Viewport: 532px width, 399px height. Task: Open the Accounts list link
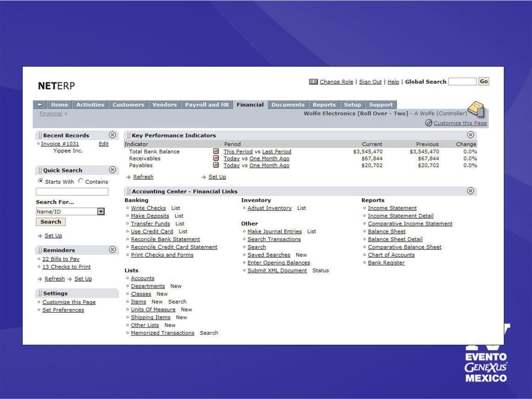tap(142, 278)
